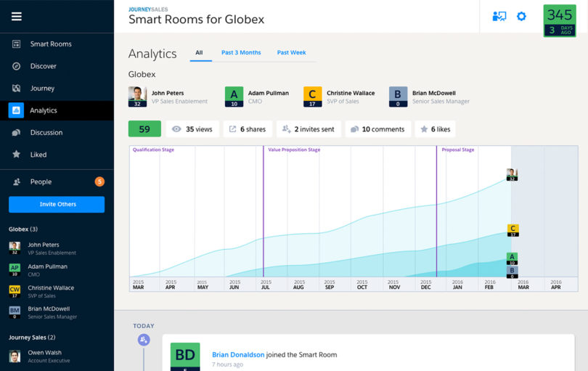Toggle the 35 views filter
588x371 pixels.
pos(192,129)
